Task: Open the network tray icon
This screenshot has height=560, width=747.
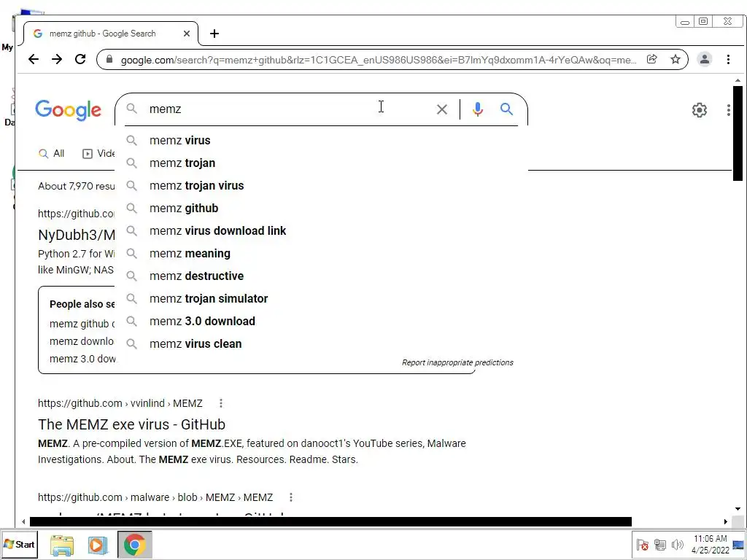Action: (x=659, y=545)
